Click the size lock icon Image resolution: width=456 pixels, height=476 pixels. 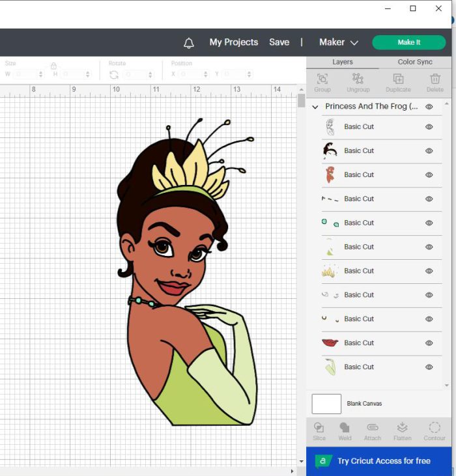[x=53, y=66]
